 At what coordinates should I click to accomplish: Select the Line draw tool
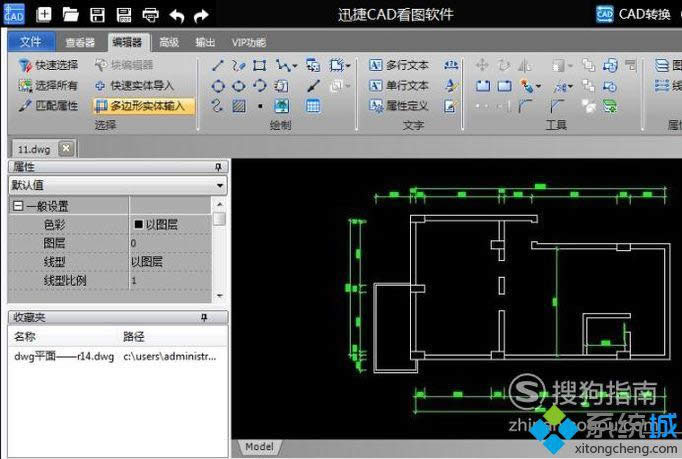[x=217, y=66]
